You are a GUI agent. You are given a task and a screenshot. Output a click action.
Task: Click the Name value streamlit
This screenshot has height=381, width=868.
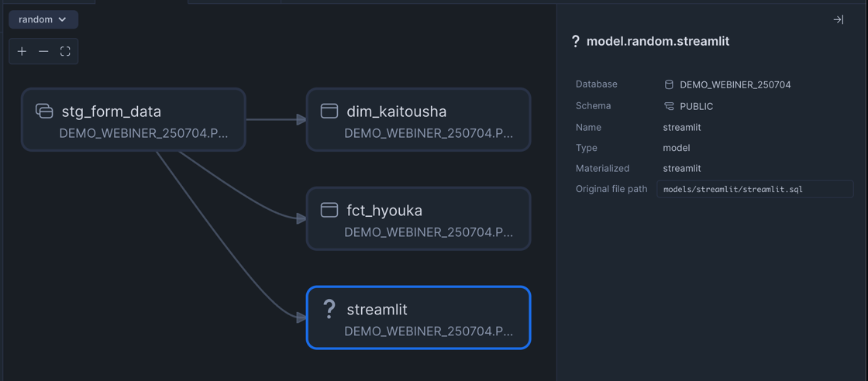pos(682,127)
